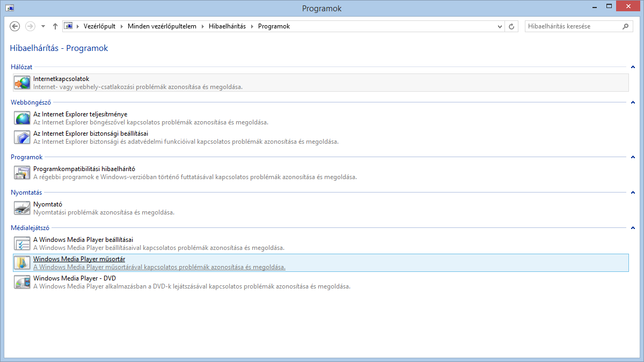Click the Médialejátszó group header
The image size is (644, 362).
click(x=30, y=228)
